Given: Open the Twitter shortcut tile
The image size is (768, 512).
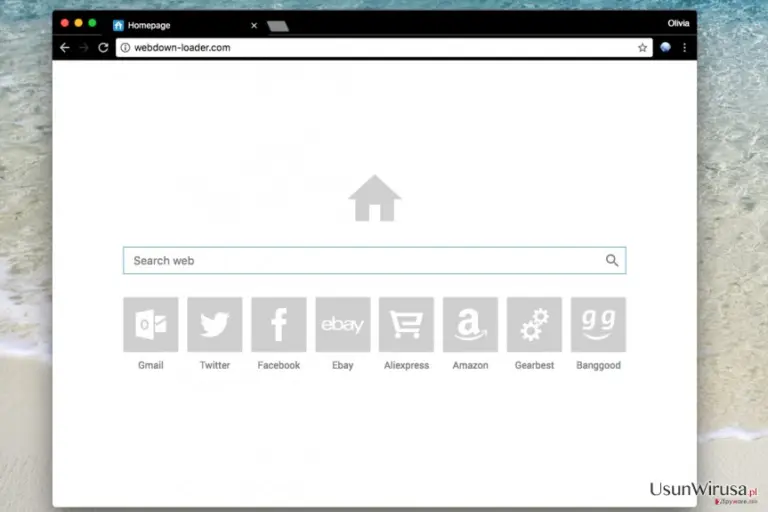Looking at the screenshot, I should point(215,324).
